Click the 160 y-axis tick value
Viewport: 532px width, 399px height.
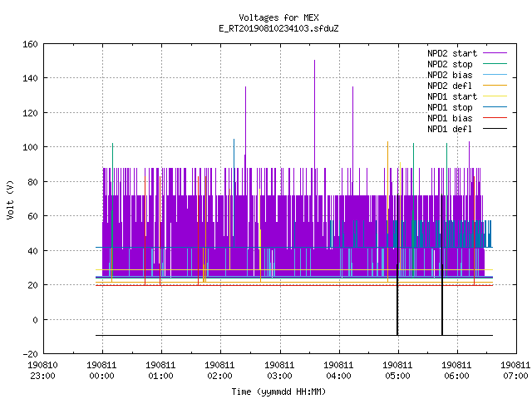click(30, 44)
